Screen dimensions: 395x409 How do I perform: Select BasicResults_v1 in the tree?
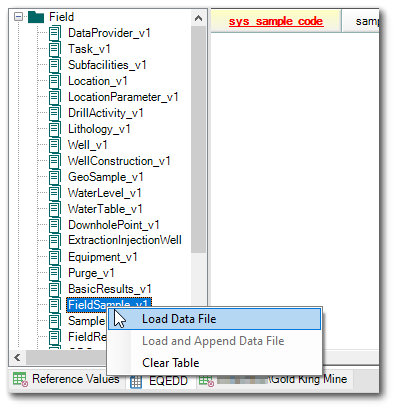tap(110, 289)
